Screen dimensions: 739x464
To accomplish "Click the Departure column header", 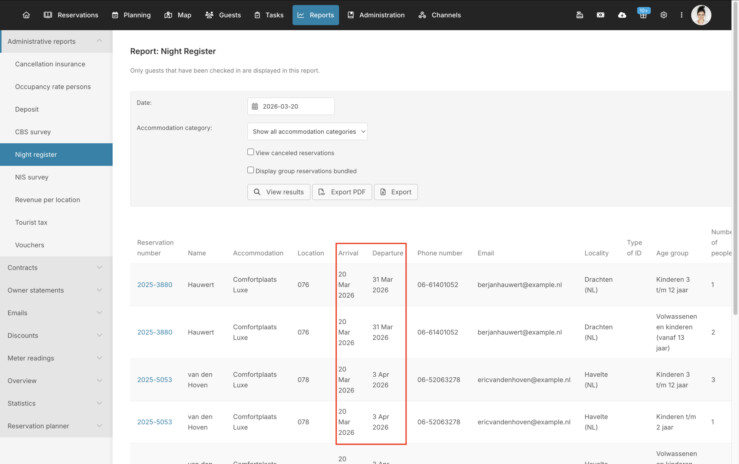I will 388,253.
